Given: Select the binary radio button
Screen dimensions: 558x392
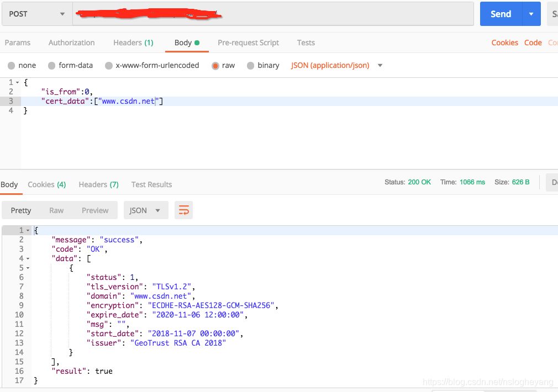Looking at the screenshot, I should tap(250, 66).
